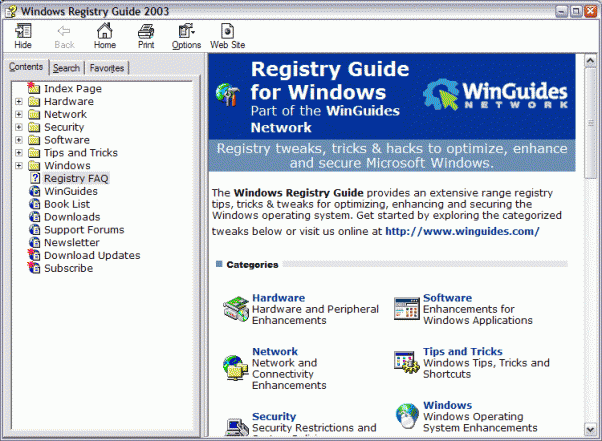Click the greyed Back arrow icon
This screenshot has width=602, height=441.
tap(64, 31)
